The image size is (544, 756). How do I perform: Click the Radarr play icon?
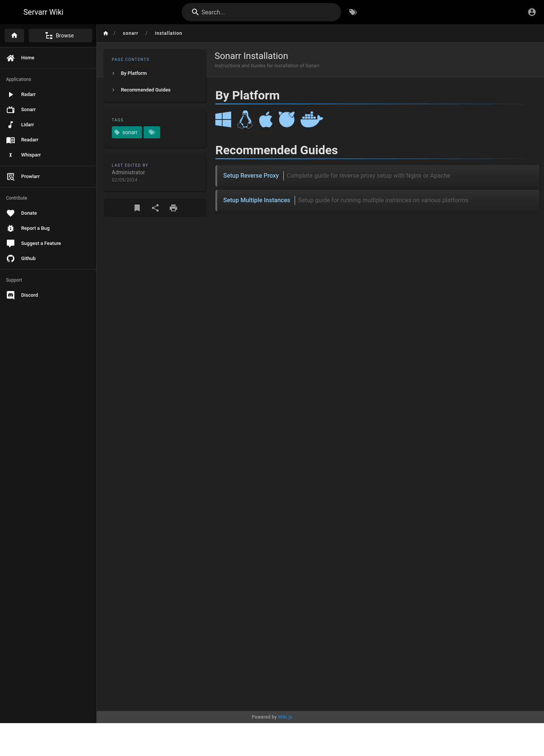pyautogui.click(x=11, y=94)
